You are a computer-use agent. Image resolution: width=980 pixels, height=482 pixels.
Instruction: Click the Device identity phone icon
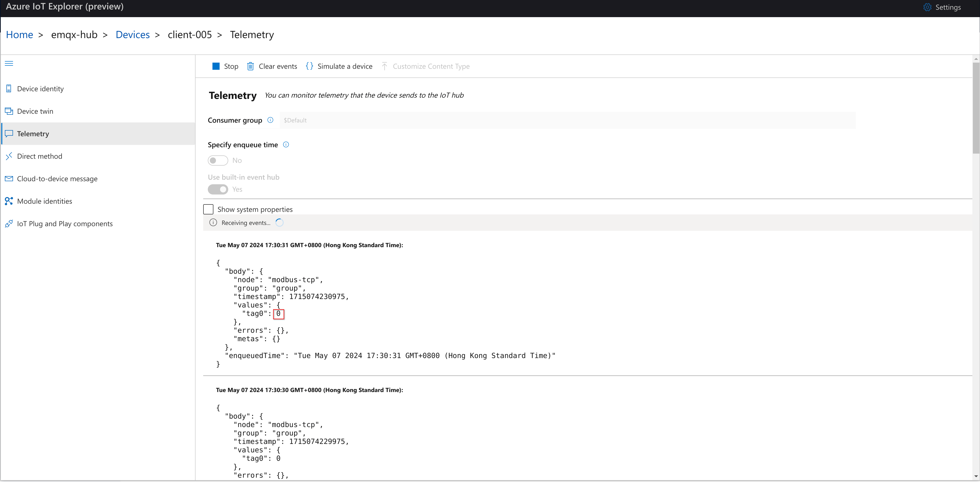pos(9,88)
